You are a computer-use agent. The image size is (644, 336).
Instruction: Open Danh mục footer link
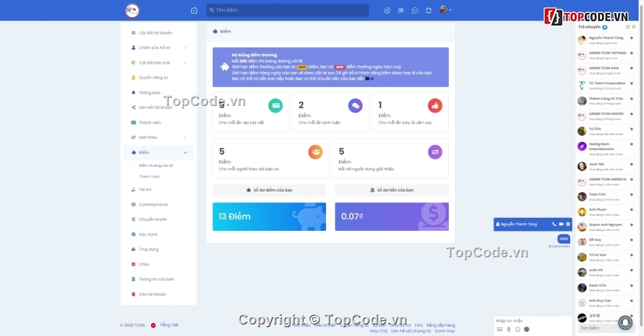pos(445,331)
